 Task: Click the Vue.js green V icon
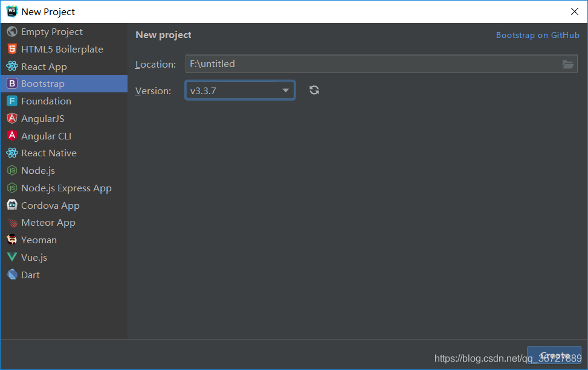(x=12, y=257)
